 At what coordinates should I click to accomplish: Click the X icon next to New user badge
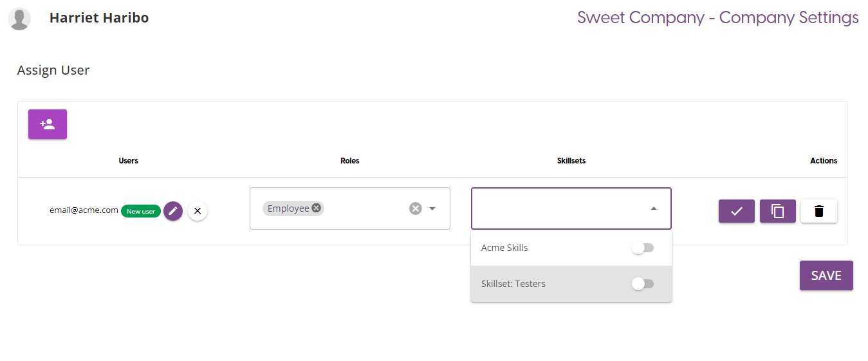pyautogui.click(x=198, y=211)
